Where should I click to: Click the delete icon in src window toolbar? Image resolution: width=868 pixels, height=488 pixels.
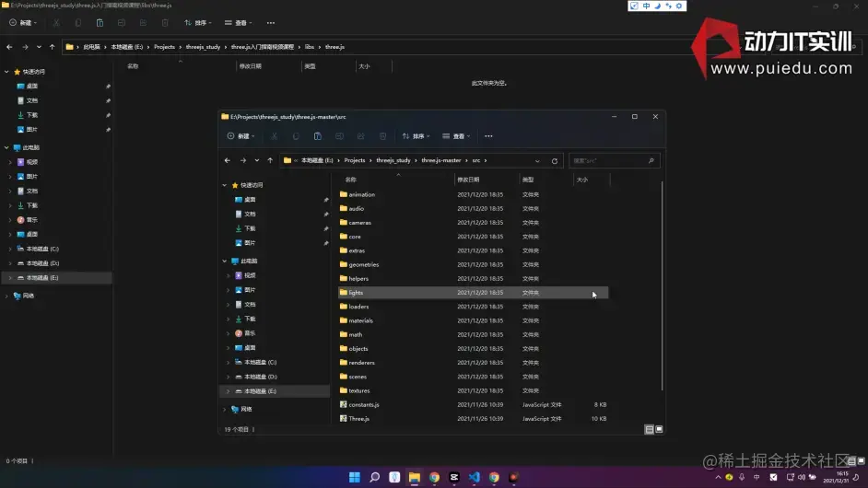click(382, 136)
